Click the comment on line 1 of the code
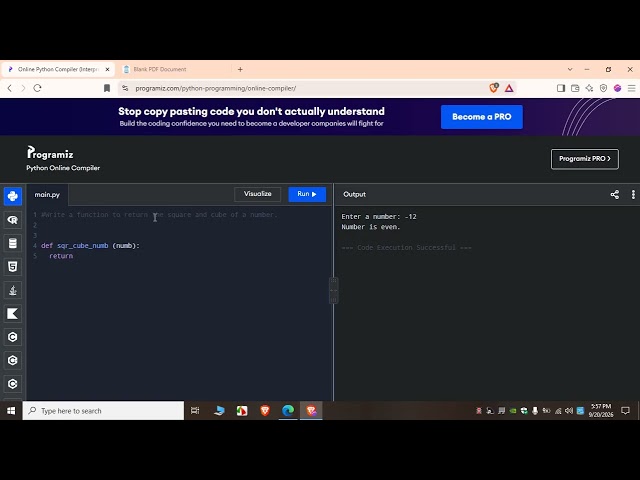Screen dimensions: 640x480 point(159,215)
